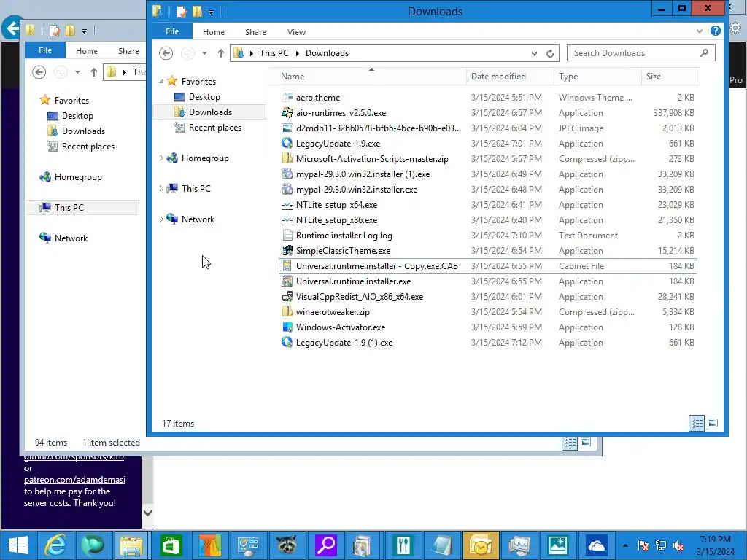Viewport: 747px width, 560px height.
Task: Show hidden system tray icons
Action: point(625,545)
